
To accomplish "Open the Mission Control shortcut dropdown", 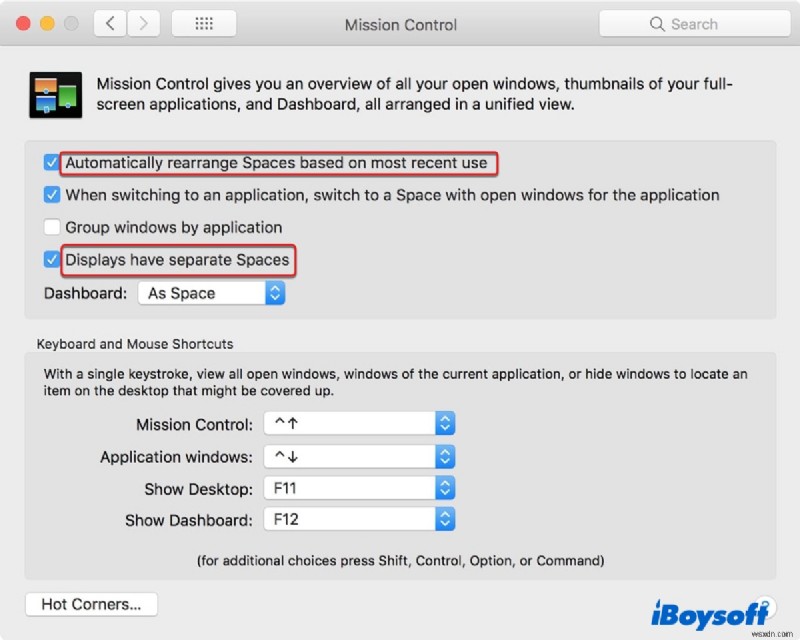I will (359, 424).
